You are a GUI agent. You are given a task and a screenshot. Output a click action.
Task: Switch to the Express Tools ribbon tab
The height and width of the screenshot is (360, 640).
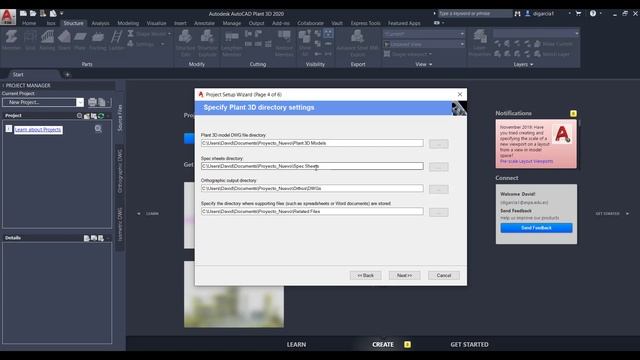point(365,23)
